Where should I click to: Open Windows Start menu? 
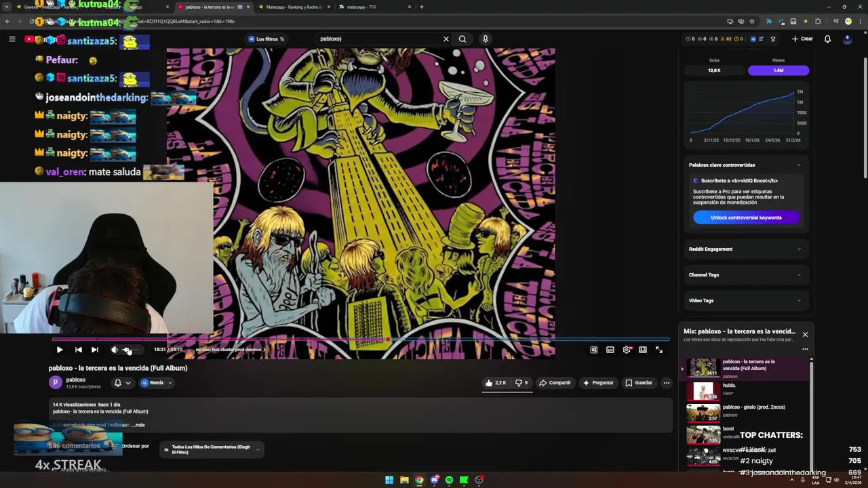point(389,480)
